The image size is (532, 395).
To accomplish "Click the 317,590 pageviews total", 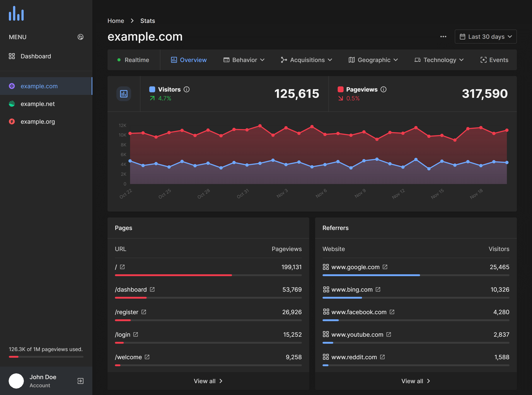I will click(x=485, y=94).
